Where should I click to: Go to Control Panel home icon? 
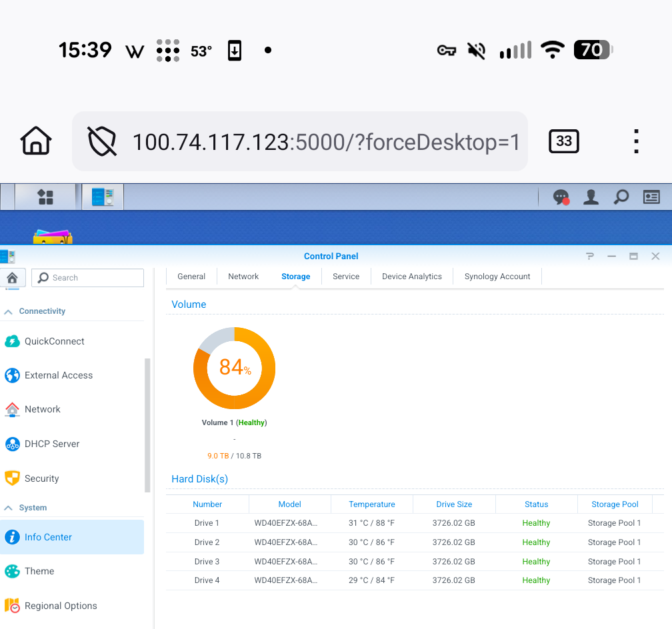(12, 278)
